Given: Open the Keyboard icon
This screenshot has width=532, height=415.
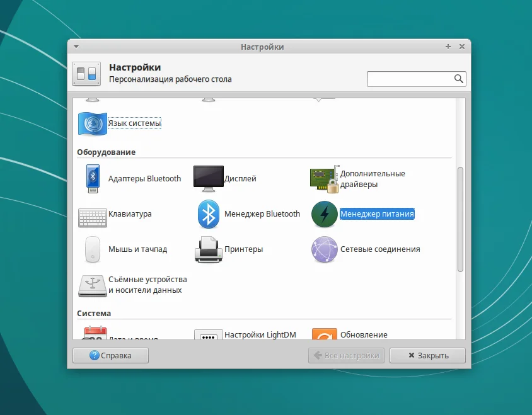Looking at the screenshot, I should point(93,217).
